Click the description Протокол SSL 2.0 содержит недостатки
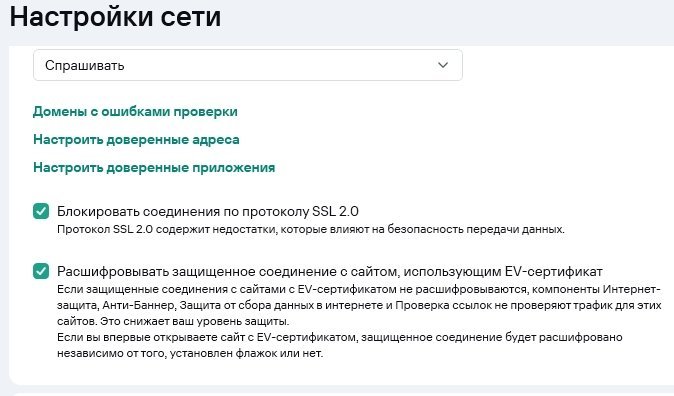 [x=311, y=230]
